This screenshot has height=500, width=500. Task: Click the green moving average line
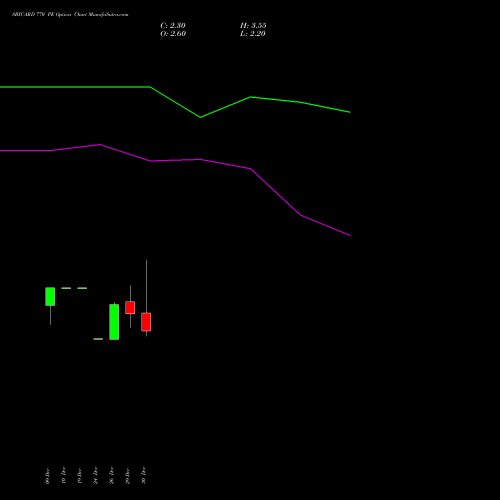click(x=175, y=102)
